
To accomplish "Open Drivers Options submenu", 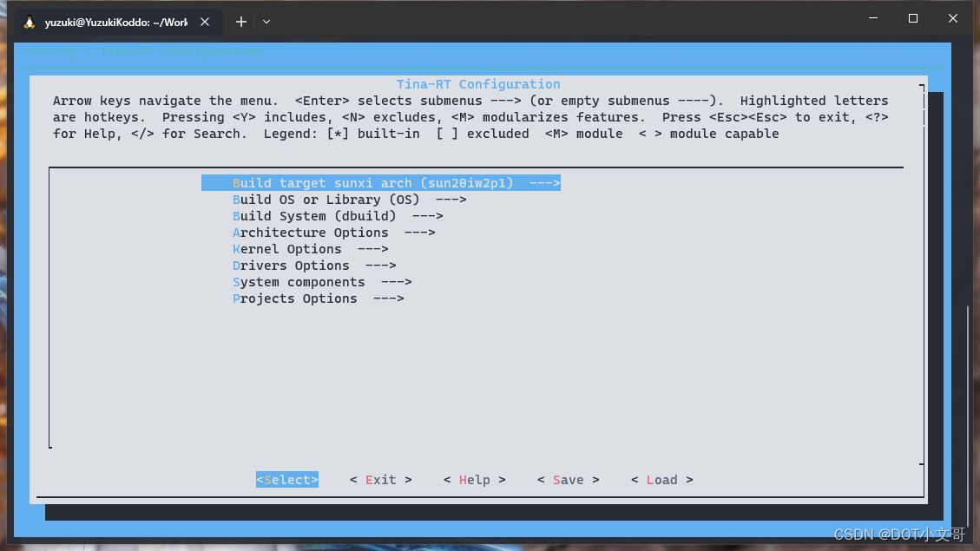I will 314,266.
